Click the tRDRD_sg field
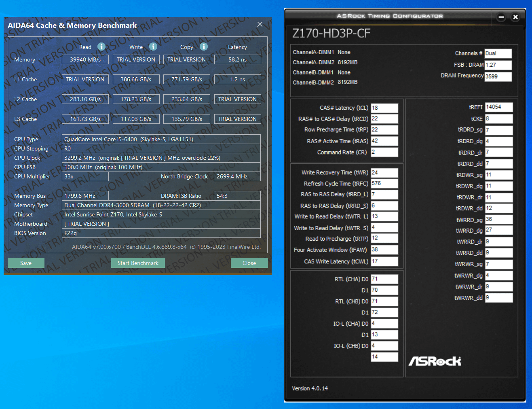 [499, 130]
